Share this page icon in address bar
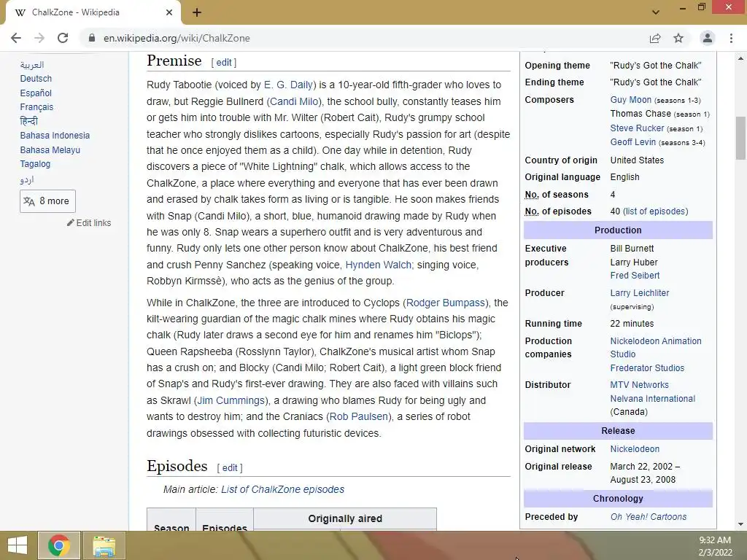This screenshot has width=747, height=560. coord(655,38)
